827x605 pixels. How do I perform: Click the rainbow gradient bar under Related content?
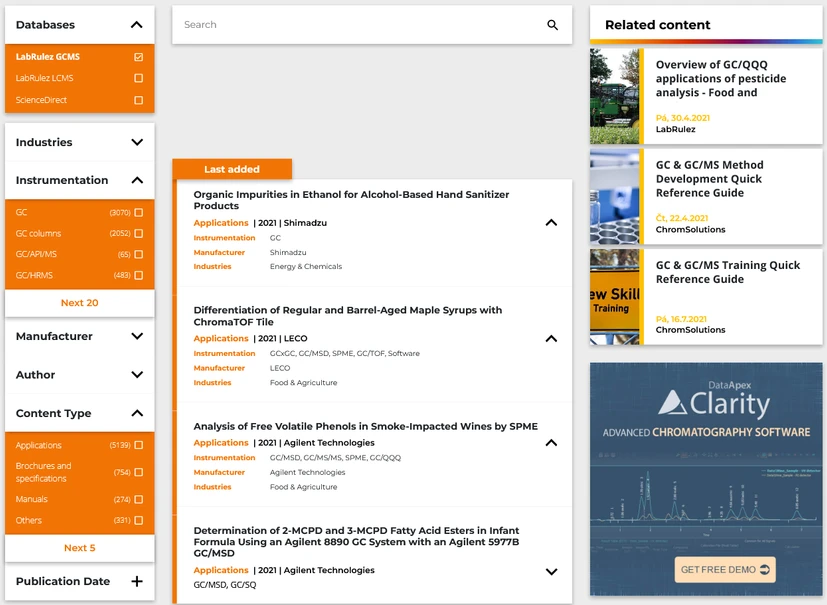pyautogui.click(x=706, y=41)
